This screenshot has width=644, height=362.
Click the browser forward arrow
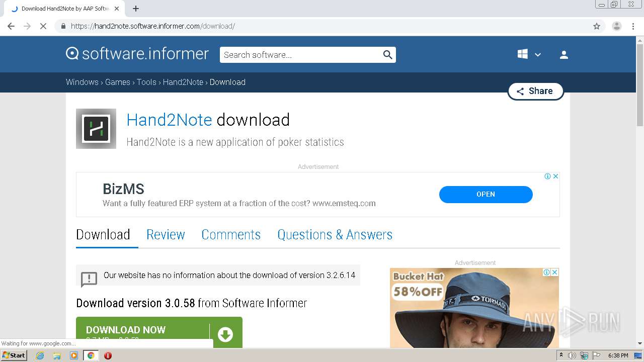(27, 26)
